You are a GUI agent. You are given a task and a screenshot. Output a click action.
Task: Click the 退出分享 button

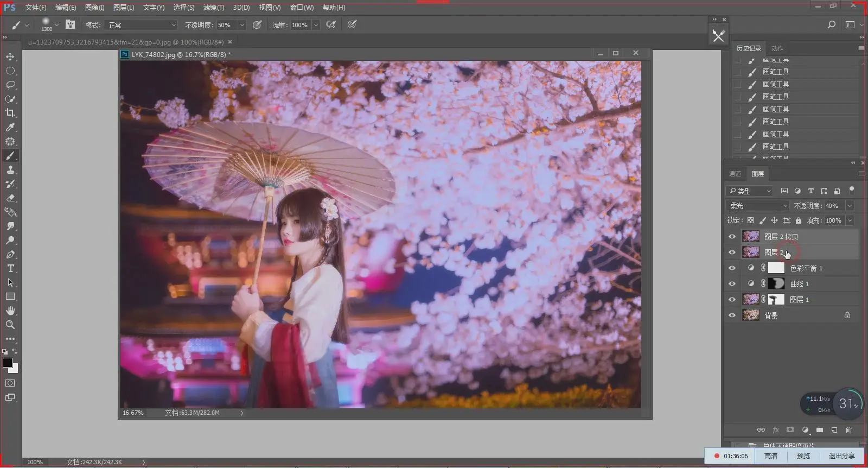pos(841,456)
